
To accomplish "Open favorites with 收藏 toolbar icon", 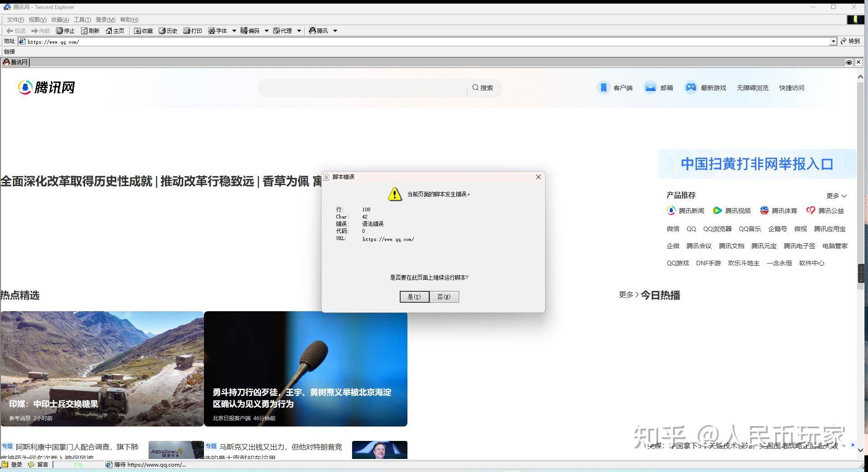I will (143, 31).
